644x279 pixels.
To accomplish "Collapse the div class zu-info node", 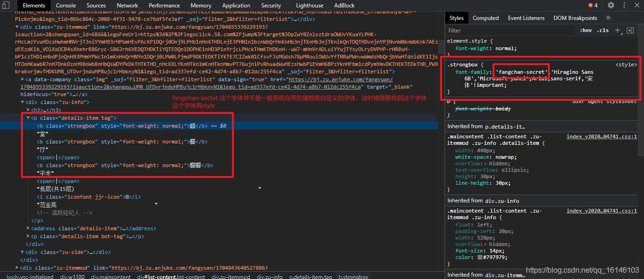I will (23, 102).
